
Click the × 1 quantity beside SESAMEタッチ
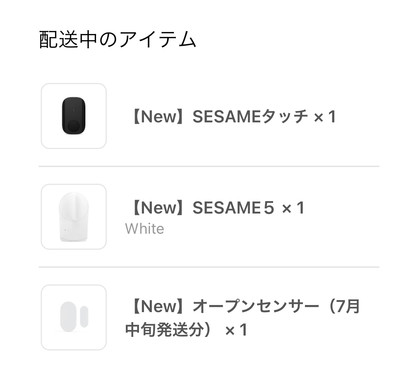(325, 117)
